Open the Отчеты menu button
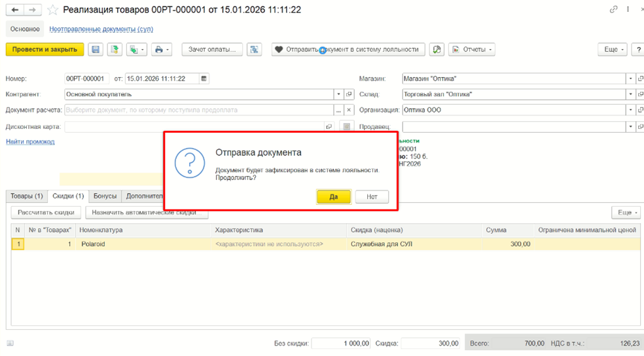Image resolution: width=644 pixels, height=356 pixels. [471, 50]
